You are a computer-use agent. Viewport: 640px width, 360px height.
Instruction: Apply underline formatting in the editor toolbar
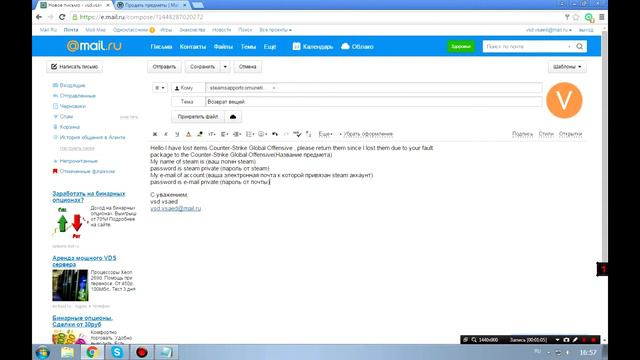pos(177,134)
